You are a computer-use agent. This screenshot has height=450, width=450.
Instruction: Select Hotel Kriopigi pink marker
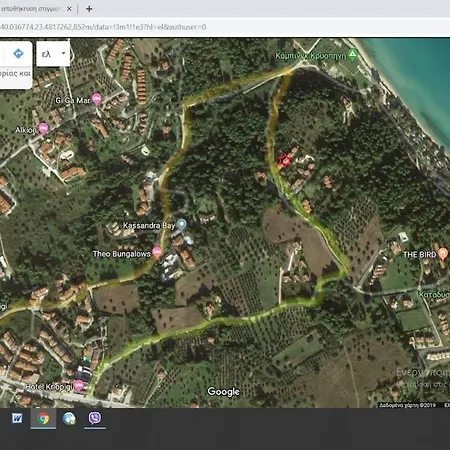79,385
